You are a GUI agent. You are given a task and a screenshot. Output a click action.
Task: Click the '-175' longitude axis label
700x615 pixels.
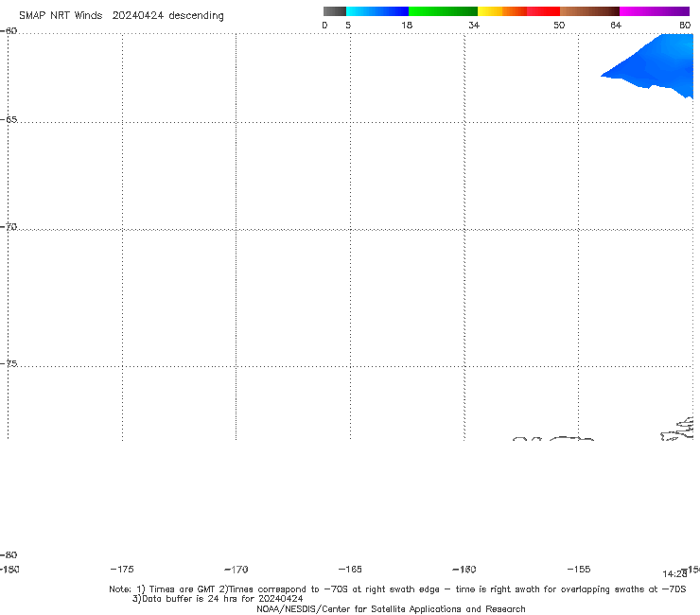[x=122, y=569]
